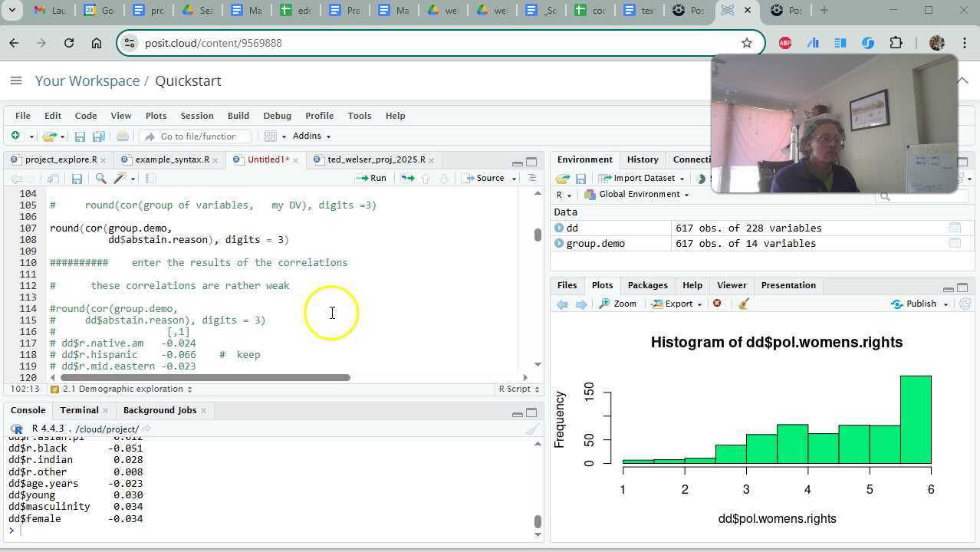Click the Print document icon

coord(123,136)
